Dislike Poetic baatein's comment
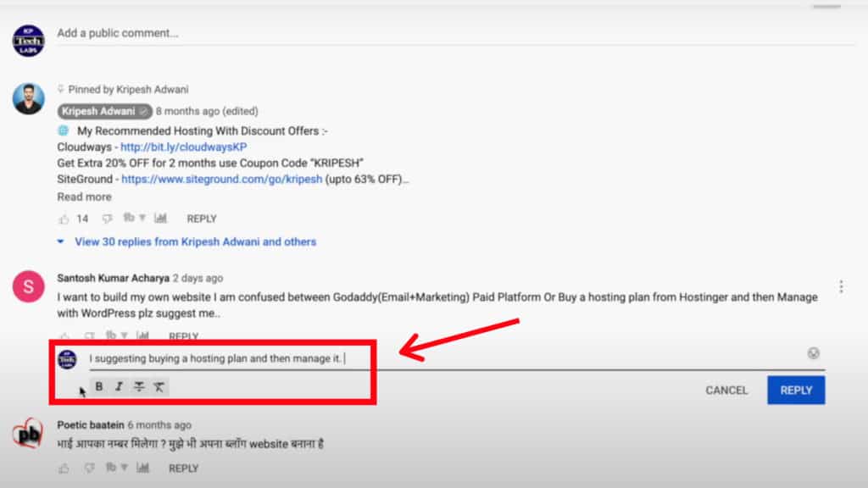Viewport: 868px width, 488px height. click(x=89, y=467)
